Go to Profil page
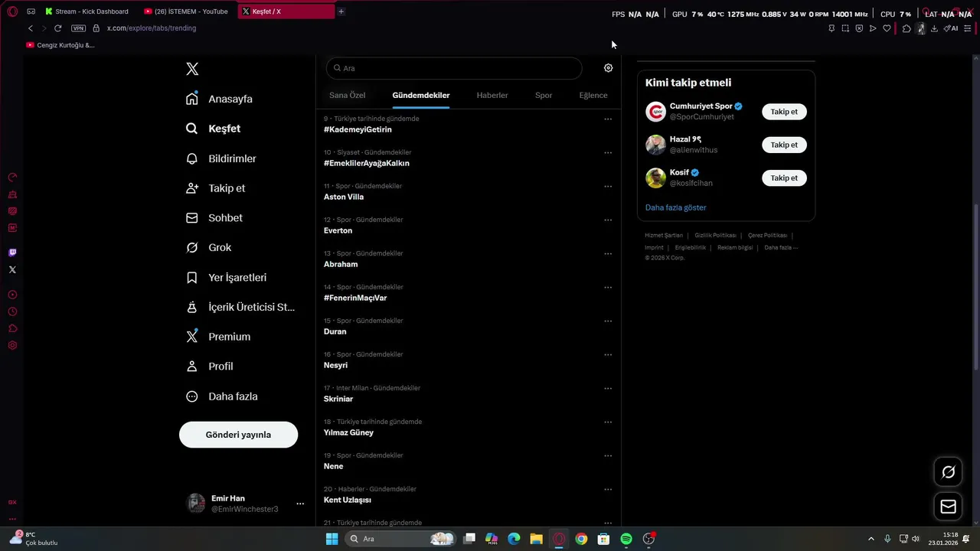 click(211, 367)
